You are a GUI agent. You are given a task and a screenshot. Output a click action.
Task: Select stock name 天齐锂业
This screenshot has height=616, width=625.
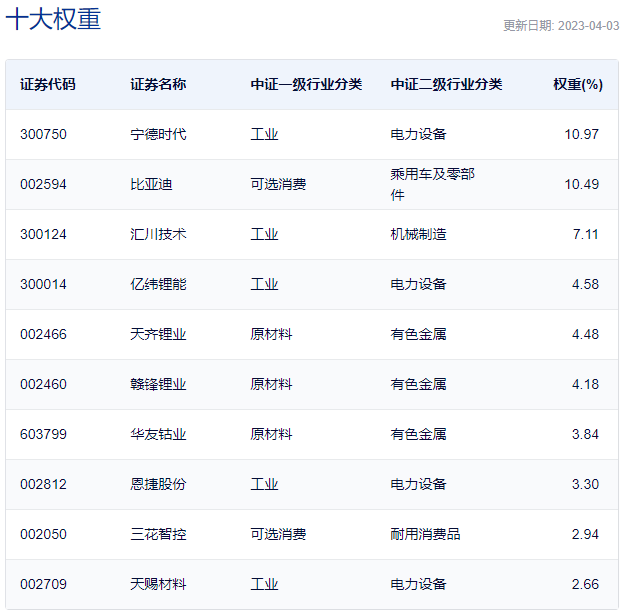pyautogui.click(x=158, y=335)
